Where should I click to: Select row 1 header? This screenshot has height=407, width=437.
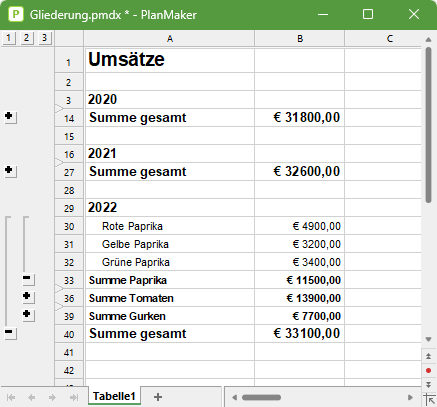click(x=69, y=60)
